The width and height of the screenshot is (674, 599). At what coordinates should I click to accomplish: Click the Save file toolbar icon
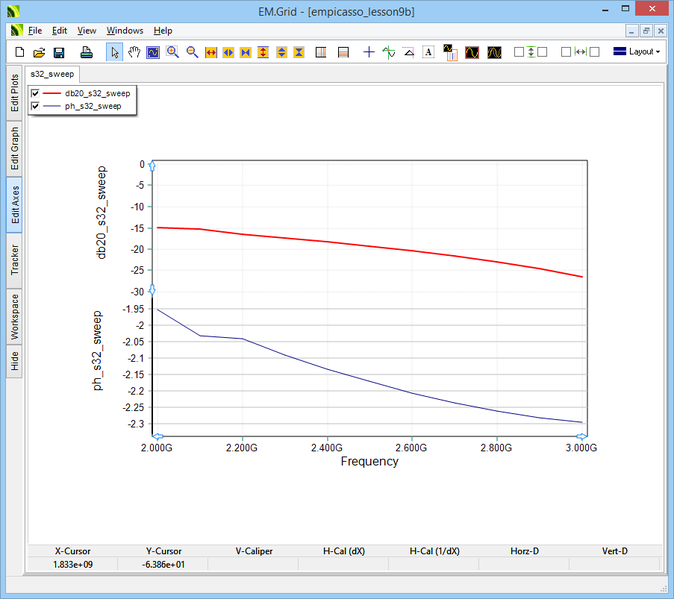point(59,51)
